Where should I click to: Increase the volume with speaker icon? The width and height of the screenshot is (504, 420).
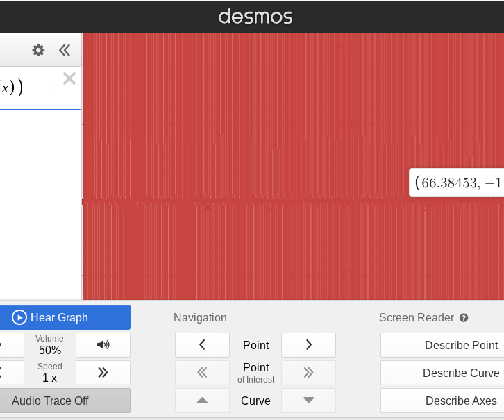click(x=103, y=345)
